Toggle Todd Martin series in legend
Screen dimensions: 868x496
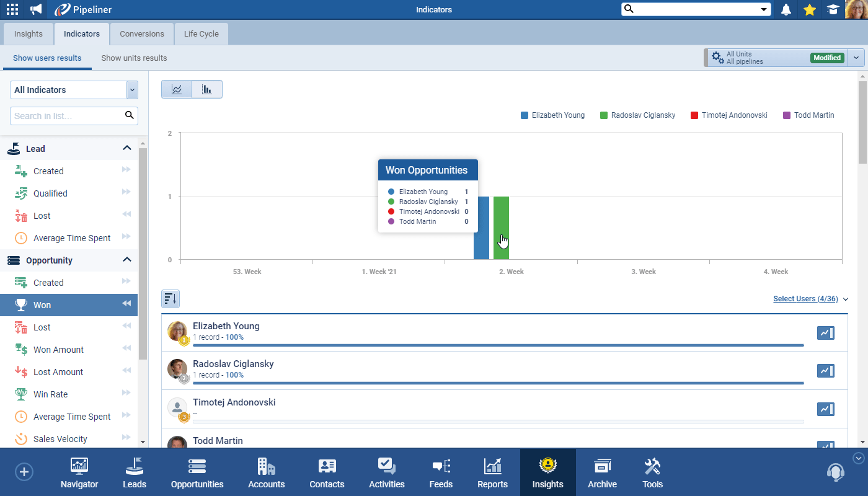tap(808, 115)
